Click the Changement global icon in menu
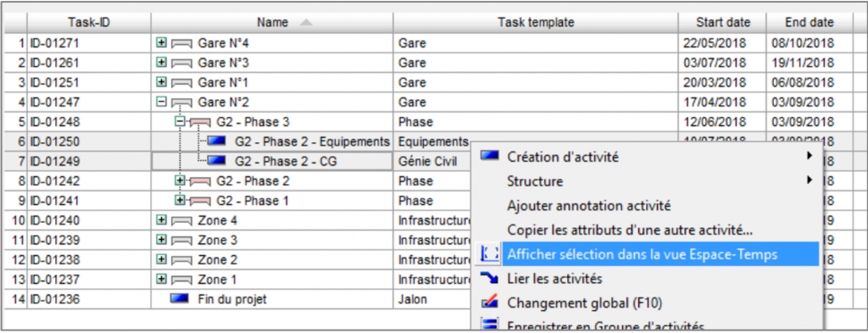Image resolution: width=868 pixels, height=333 pixels. click(489, 302)
